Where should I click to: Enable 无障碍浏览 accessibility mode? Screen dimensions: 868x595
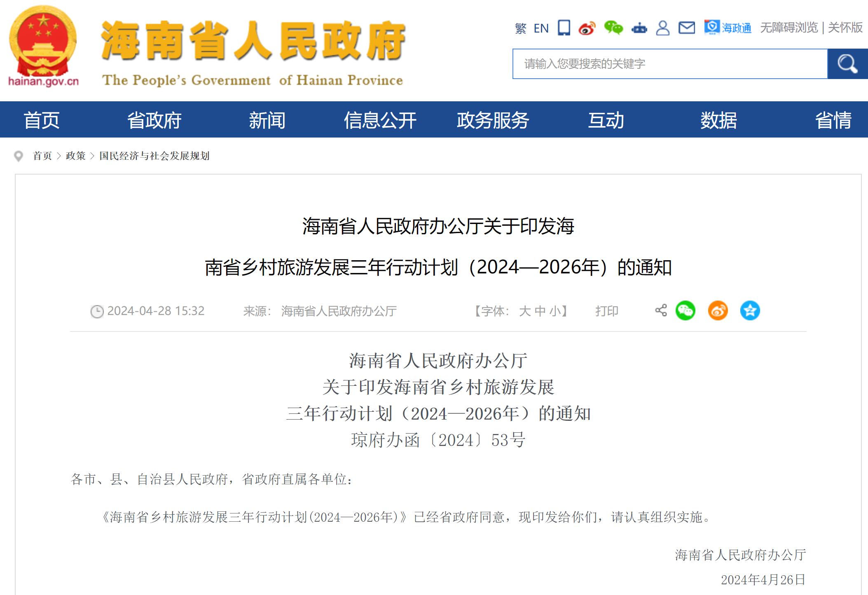pyautogui.click(x=789, y=28)
